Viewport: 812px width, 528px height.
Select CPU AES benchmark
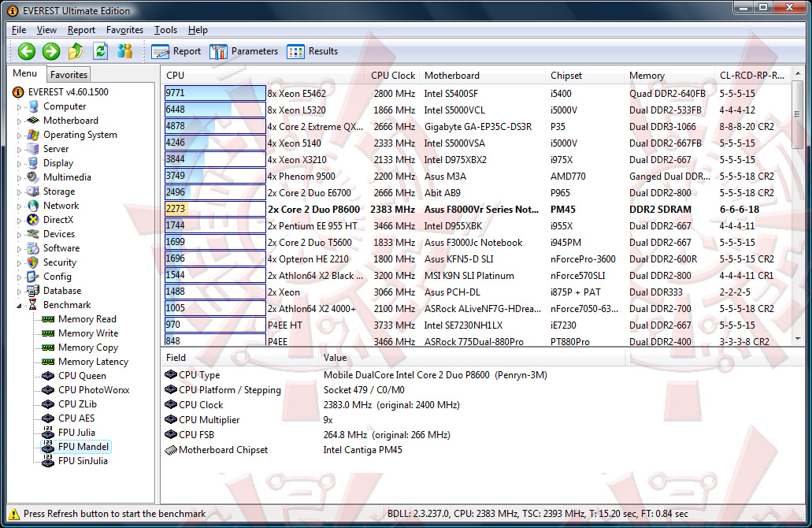[76, 418]
